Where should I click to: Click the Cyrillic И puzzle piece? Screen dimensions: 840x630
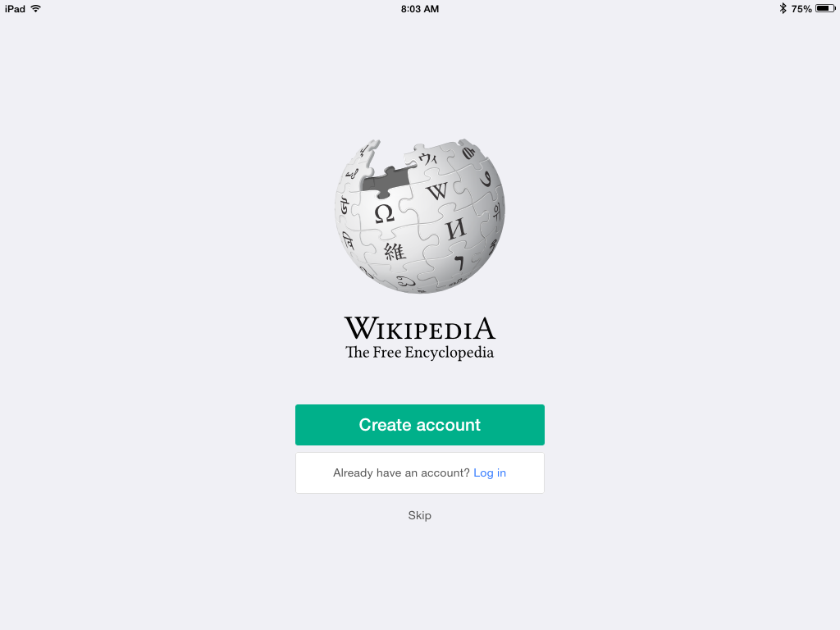456,230
